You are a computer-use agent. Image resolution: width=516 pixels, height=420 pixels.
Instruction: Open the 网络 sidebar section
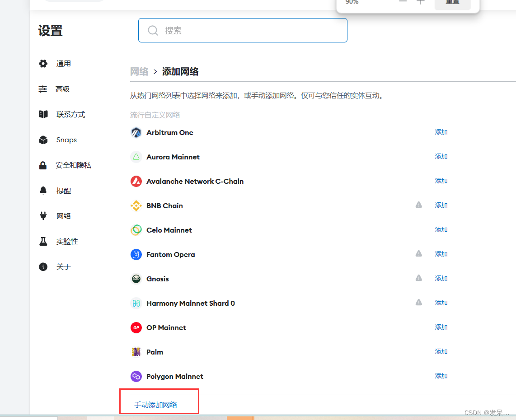tap(64, 216)
